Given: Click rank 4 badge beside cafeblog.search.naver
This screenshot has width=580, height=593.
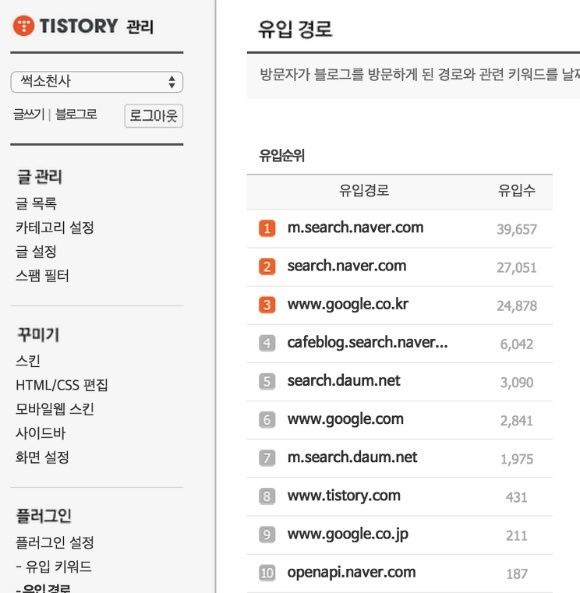Looking at the screenshot, I should [x=267, y=343].
